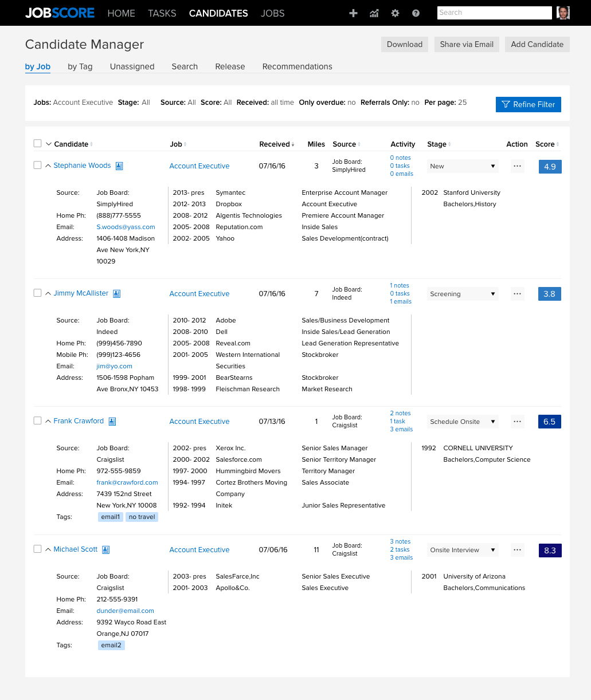This screenshot has height=700, width=591.
Task: Go to TASKS in top navigation
Action: click(162, 13)
